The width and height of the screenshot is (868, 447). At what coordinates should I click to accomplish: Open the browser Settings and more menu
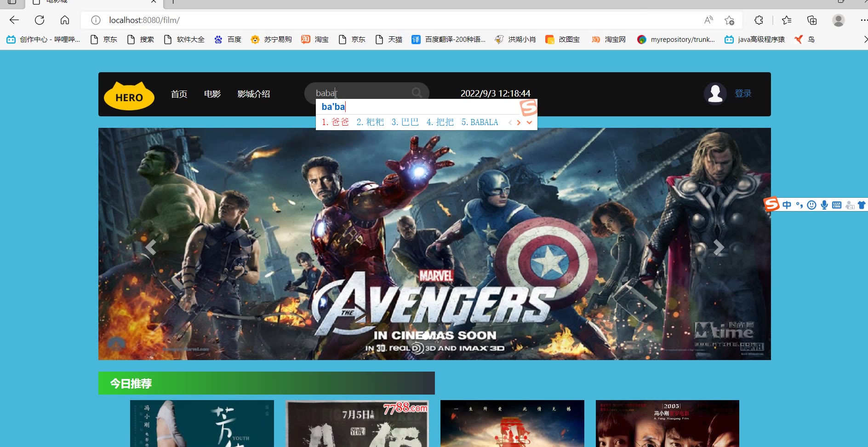(863, 20)
